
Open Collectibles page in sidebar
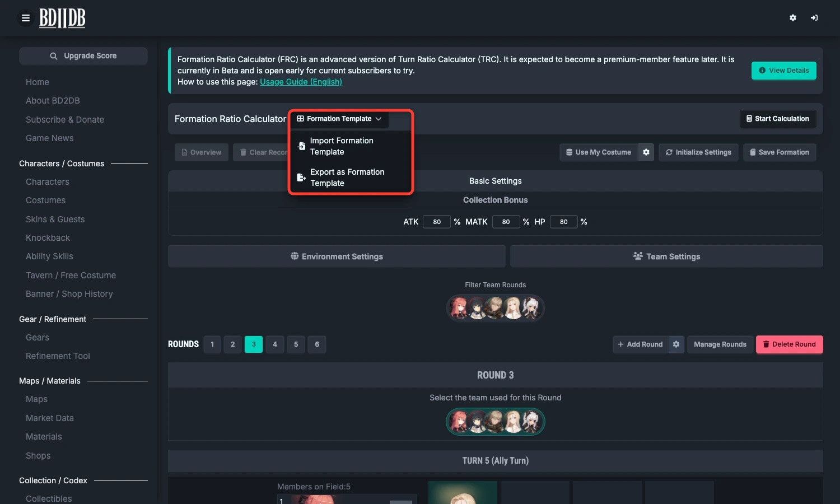point(49,499)
